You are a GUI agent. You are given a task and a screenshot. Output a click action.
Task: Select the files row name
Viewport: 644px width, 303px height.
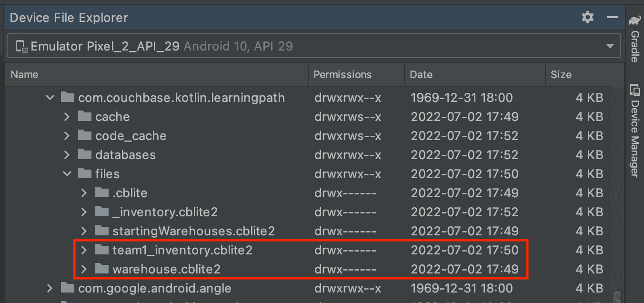point(107,174)
